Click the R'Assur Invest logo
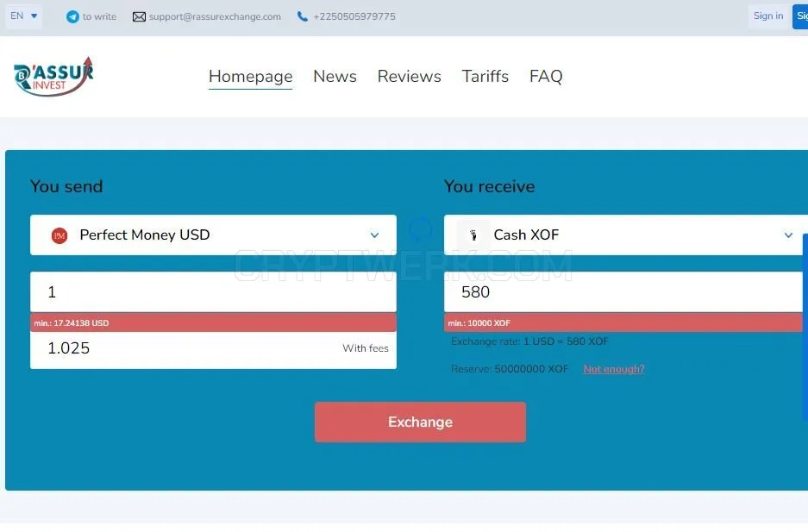 click(53, 76)
